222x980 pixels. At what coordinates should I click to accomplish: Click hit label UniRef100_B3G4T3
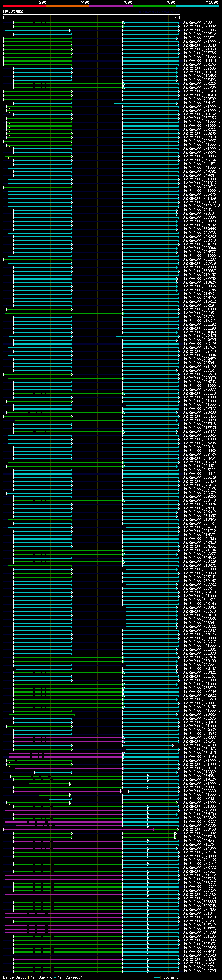[x=199, y=500]
